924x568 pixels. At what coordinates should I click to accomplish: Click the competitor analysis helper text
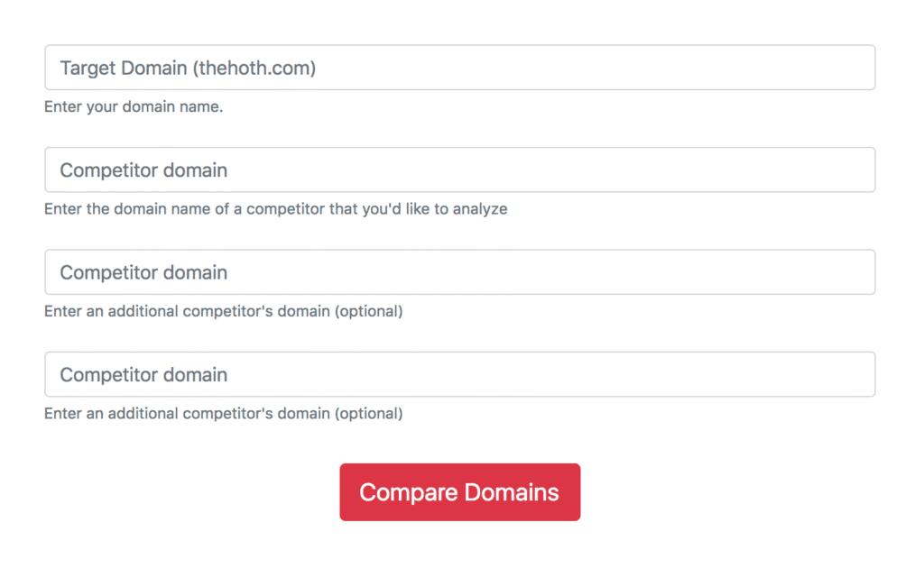tap(274, 208)
